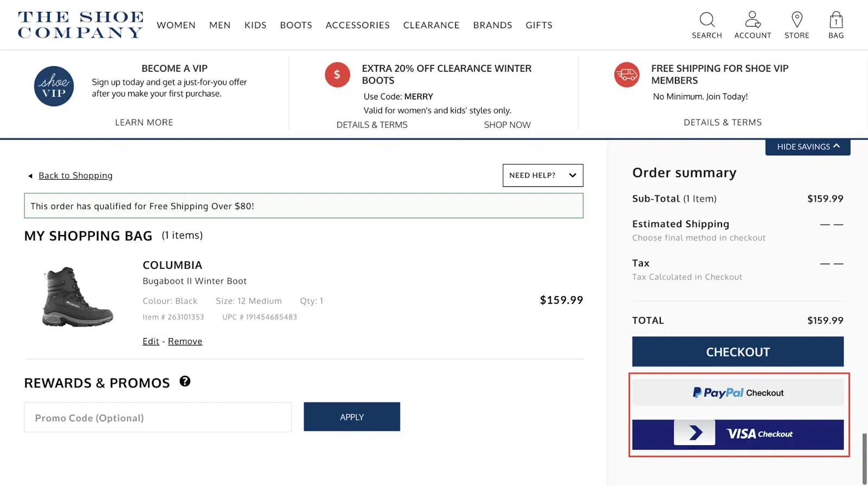Open the Store locator pin icon

(797, 20)
